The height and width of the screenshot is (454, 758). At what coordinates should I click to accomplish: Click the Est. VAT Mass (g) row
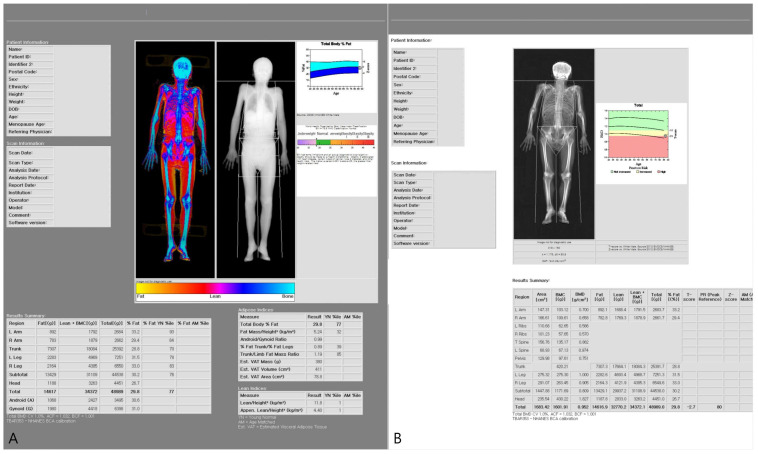coord(300,362)
